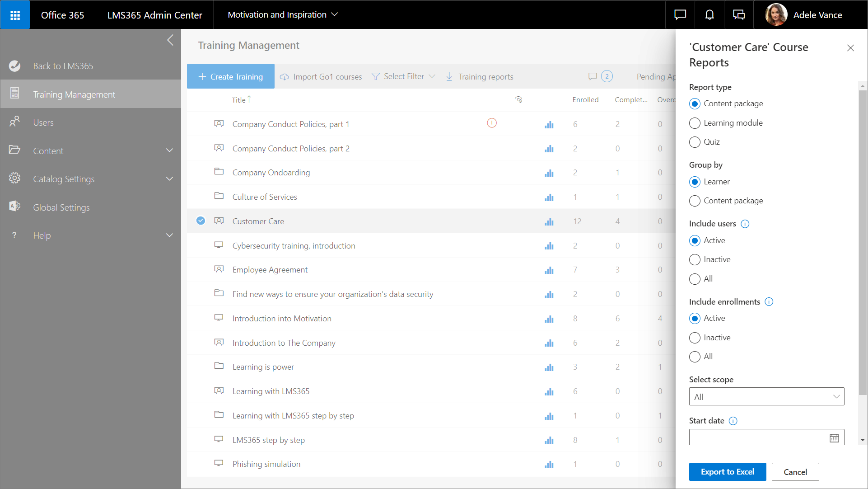Click the comments icon with the 2 badge
Viewport: 868px width, 489px height.
click(593, 76)
